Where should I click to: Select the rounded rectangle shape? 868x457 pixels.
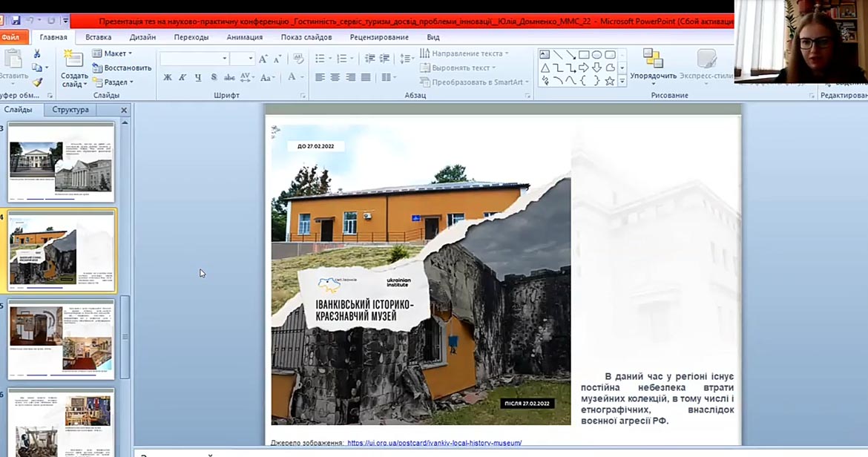tap(610, 55)
